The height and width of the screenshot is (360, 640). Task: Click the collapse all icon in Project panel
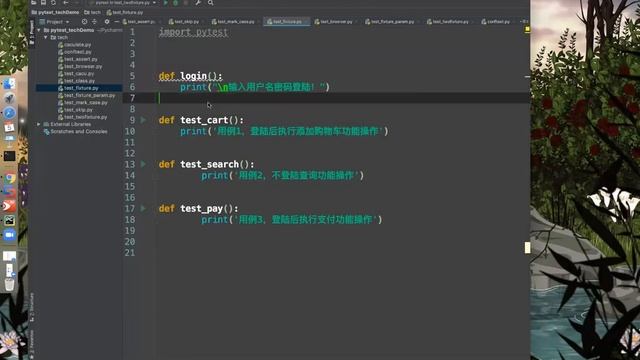click(94, 22)
